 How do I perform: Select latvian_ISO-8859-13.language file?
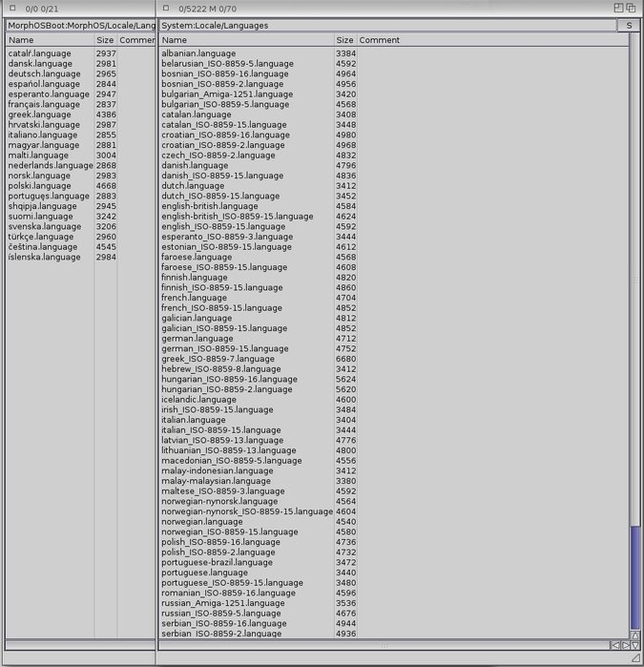(222, 441)
